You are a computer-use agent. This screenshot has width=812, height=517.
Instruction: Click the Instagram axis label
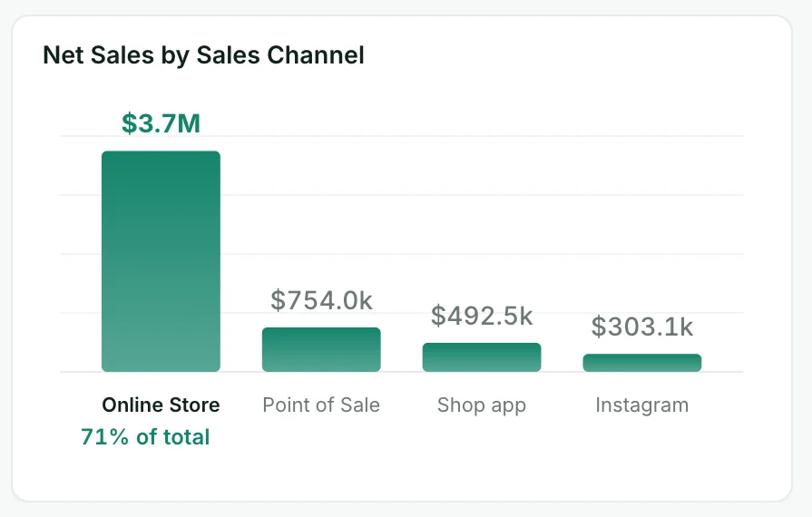click(x=642, y=405)
